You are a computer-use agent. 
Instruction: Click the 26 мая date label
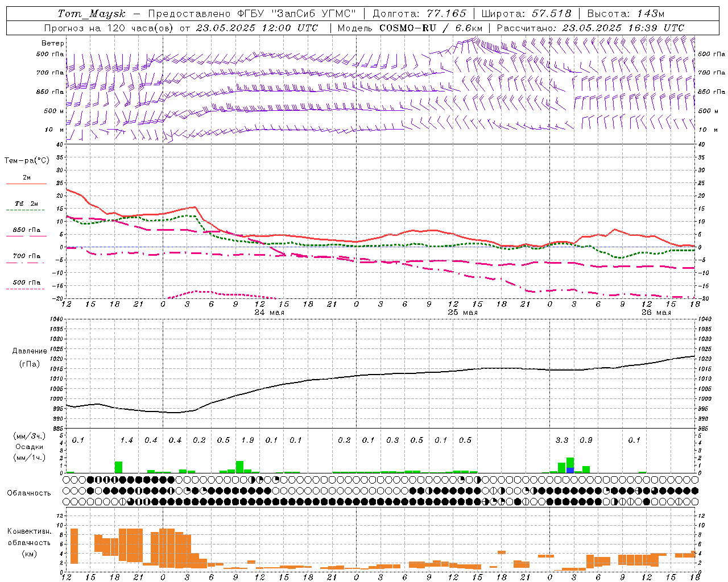click(656, 313)
